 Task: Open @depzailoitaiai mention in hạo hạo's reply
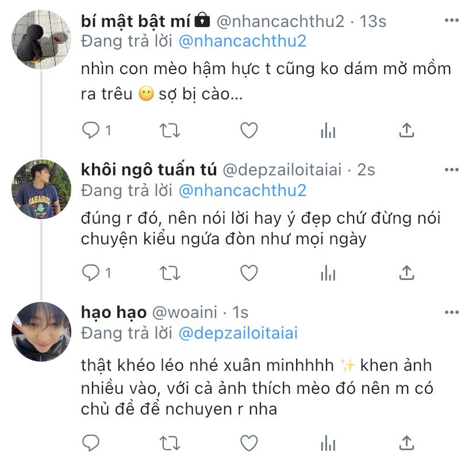click(238, 333)
